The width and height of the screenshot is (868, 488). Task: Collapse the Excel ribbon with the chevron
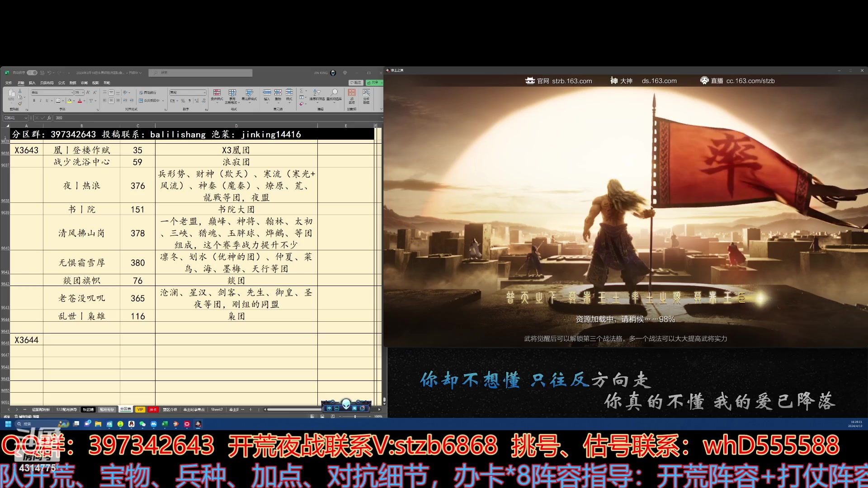[381, 109]
